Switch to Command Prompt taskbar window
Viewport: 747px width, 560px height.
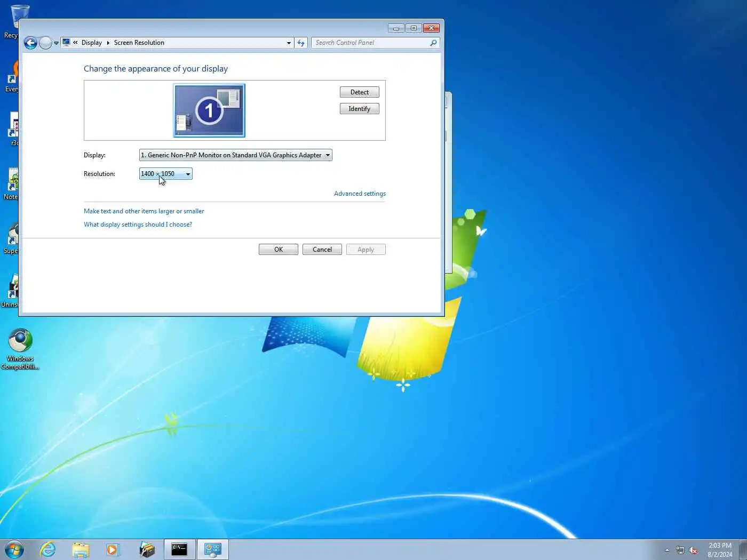pos(179,549)
